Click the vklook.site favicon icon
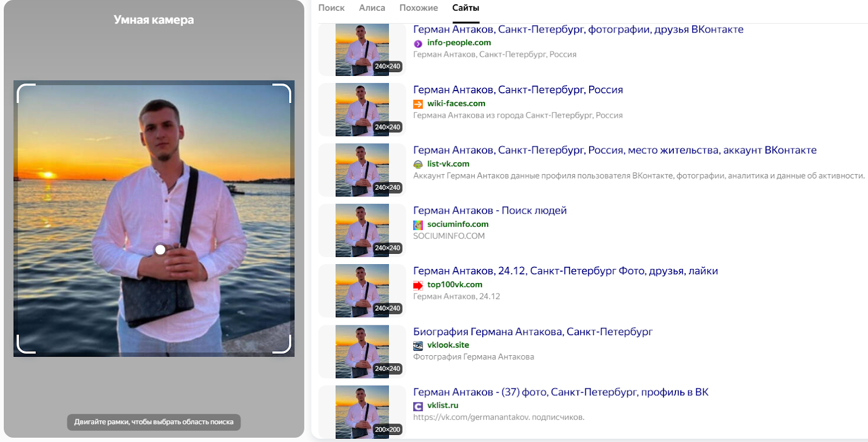868x442 pixels. coord(418,345)
